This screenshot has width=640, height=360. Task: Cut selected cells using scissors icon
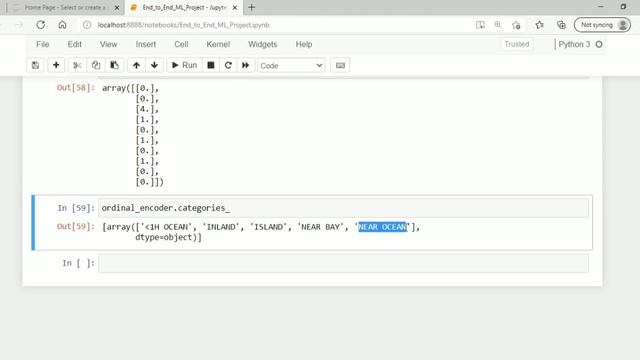pyautogui.click(x=77, y=65)
